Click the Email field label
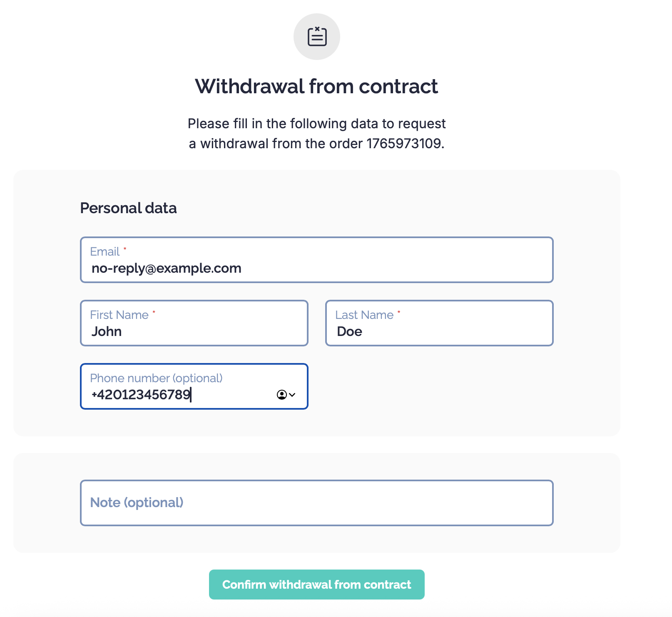 point(105,251)
